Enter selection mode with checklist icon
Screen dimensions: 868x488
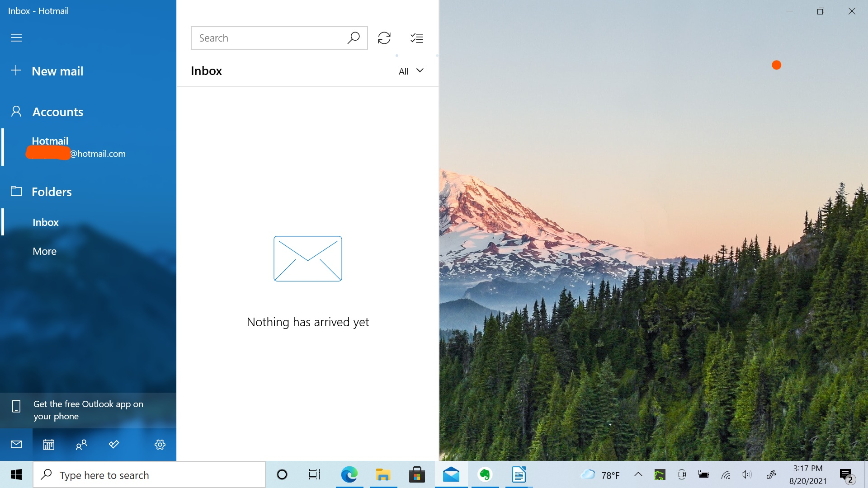[416, 38]
